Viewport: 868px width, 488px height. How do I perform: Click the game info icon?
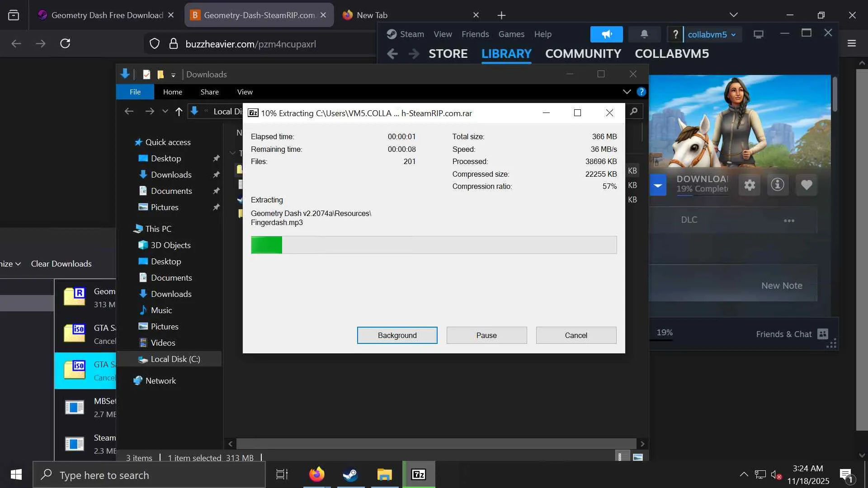[x=778, y=185]
